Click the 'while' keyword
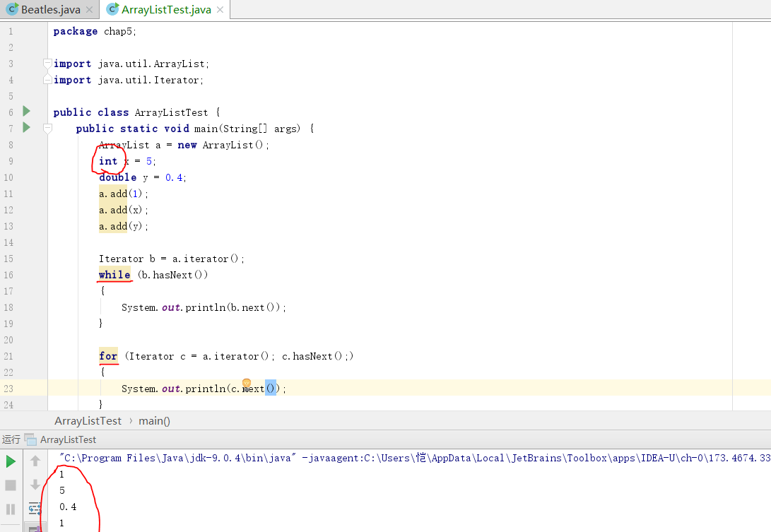The height and width of the screenshot is (532, 771). tap(114, 275)
